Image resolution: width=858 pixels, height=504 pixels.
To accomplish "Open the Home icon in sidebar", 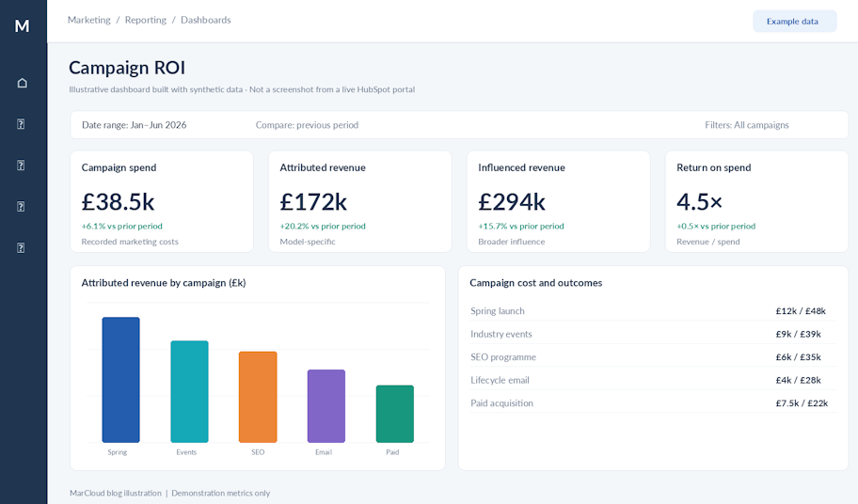I will [22, 83].
